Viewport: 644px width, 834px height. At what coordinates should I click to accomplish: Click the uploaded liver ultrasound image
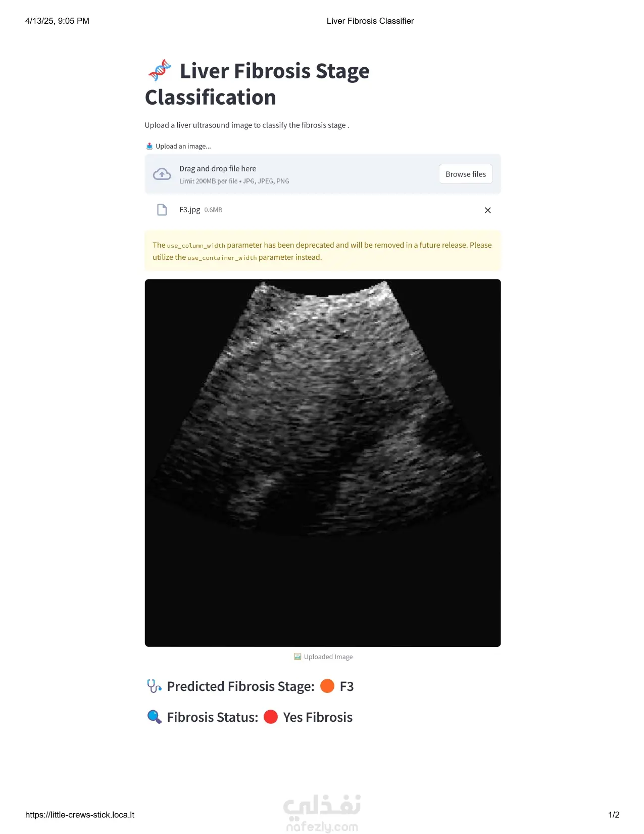click(323, 463)
